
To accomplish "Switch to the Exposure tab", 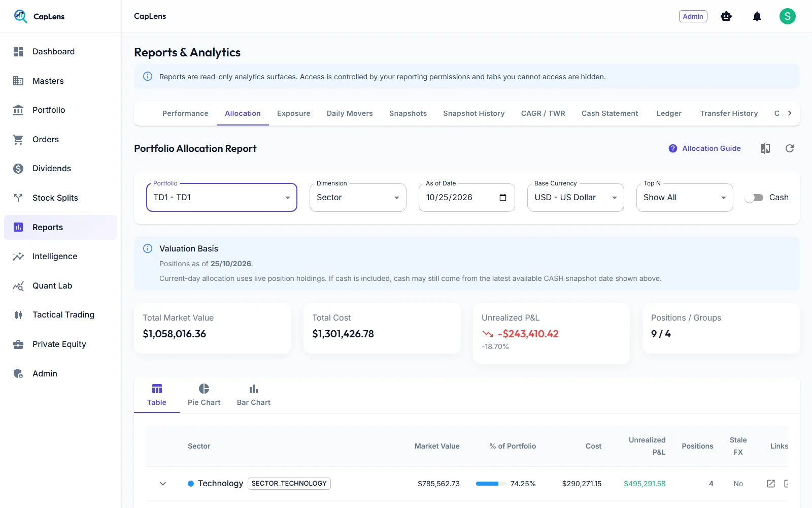I will click(294, 113).
